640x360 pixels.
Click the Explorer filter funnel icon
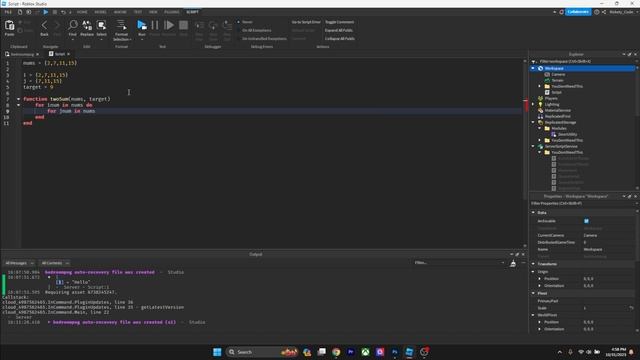(x=534, y=61)
